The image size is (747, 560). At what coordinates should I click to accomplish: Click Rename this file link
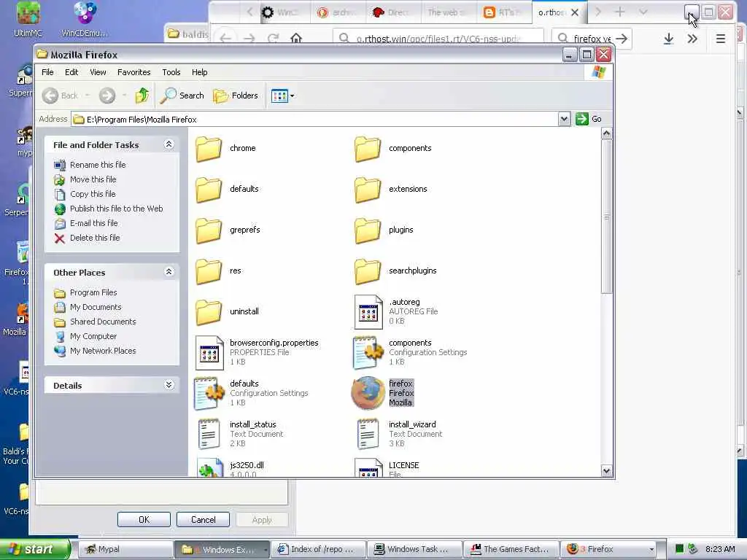point(98,165)
